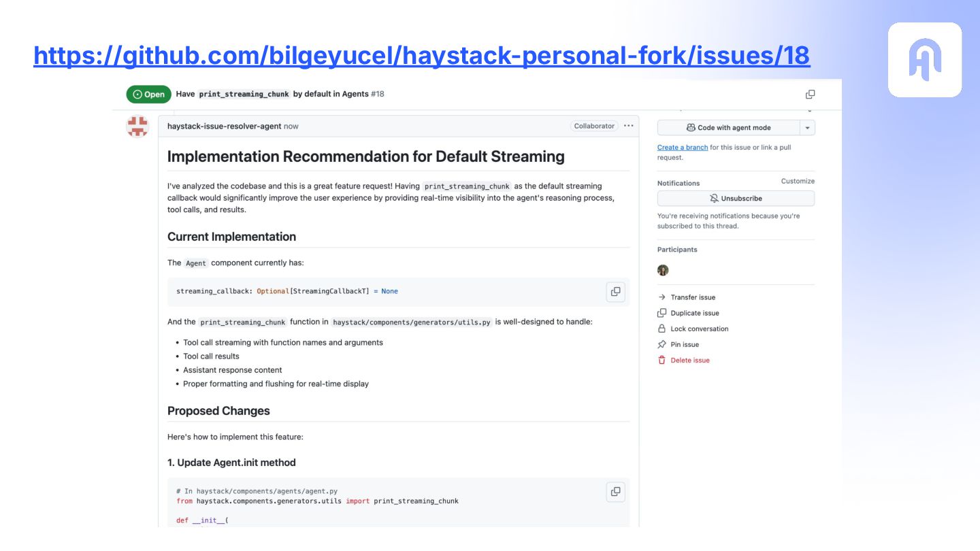Click Code with agent mode button

(x=728, y=128)
